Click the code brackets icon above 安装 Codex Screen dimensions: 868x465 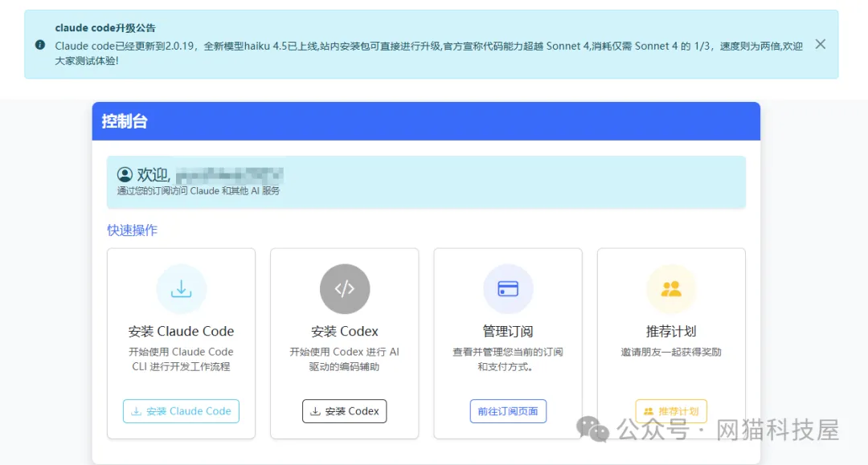click(344, 289)
